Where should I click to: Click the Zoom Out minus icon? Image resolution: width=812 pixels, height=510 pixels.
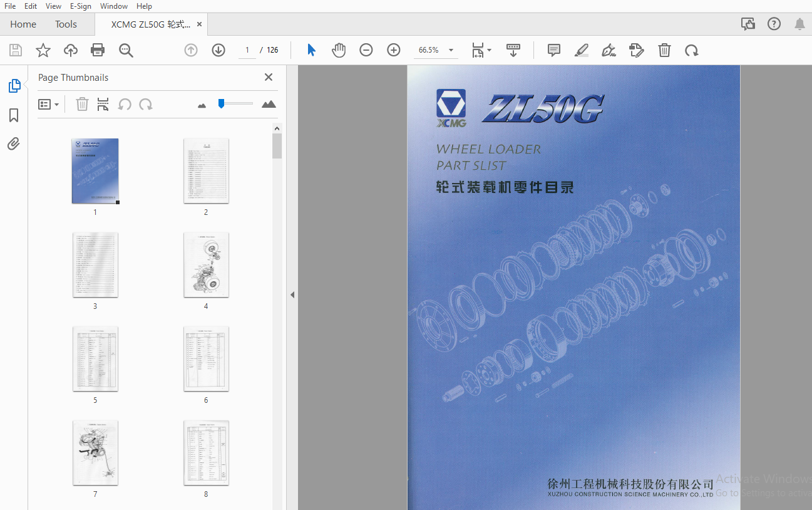366,50
